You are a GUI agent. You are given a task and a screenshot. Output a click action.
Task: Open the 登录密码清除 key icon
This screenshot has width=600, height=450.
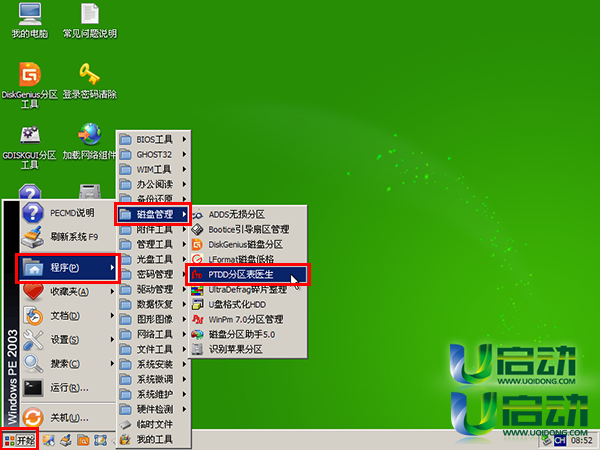[90, 81]
